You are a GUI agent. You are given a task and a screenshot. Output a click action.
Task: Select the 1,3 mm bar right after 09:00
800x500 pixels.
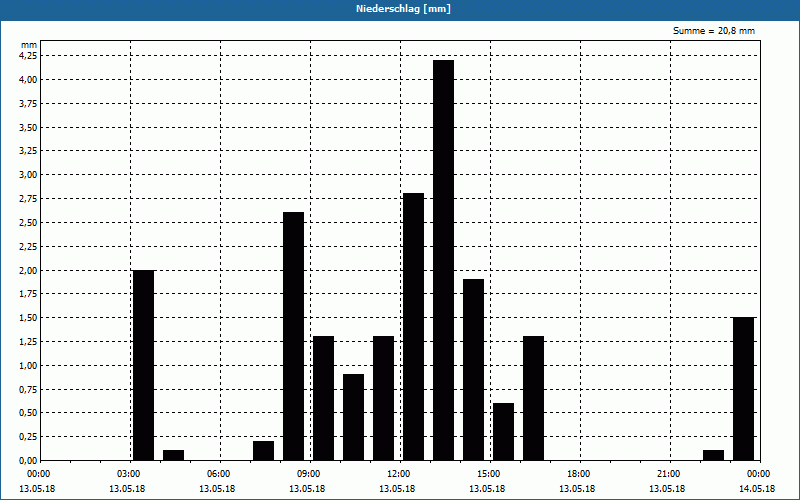(x=323, y=398)
